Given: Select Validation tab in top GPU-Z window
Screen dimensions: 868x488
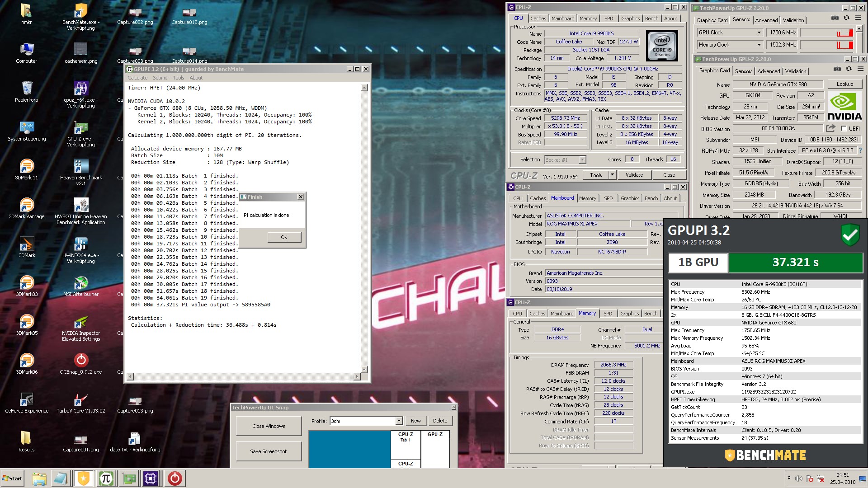Looking at the screenshot, I should pos(793,20).
